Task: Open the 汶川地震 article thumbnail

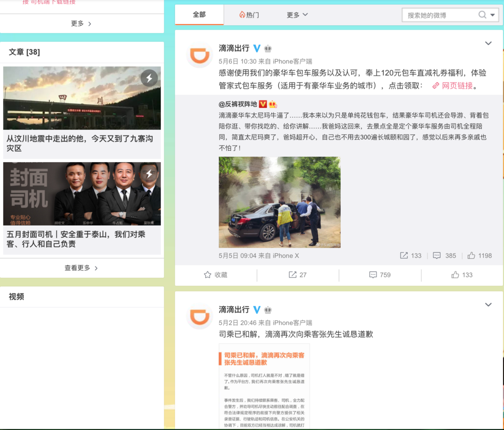Action: [82, 98]
